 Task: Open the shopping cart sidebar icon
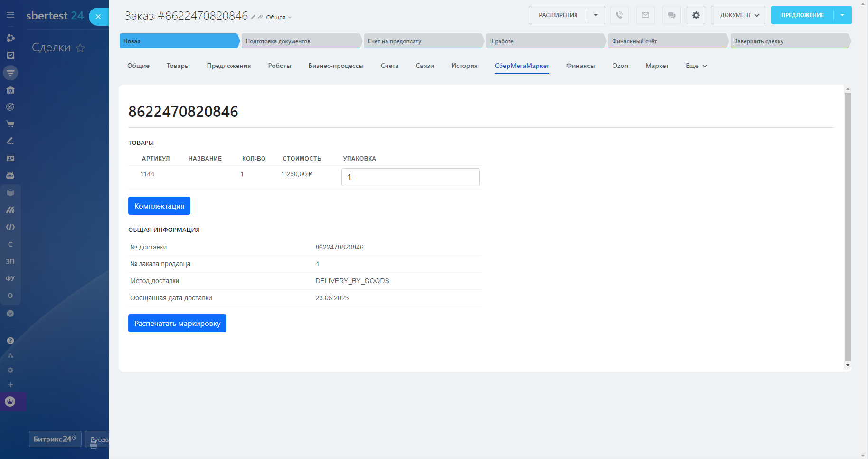click(10, 124)
